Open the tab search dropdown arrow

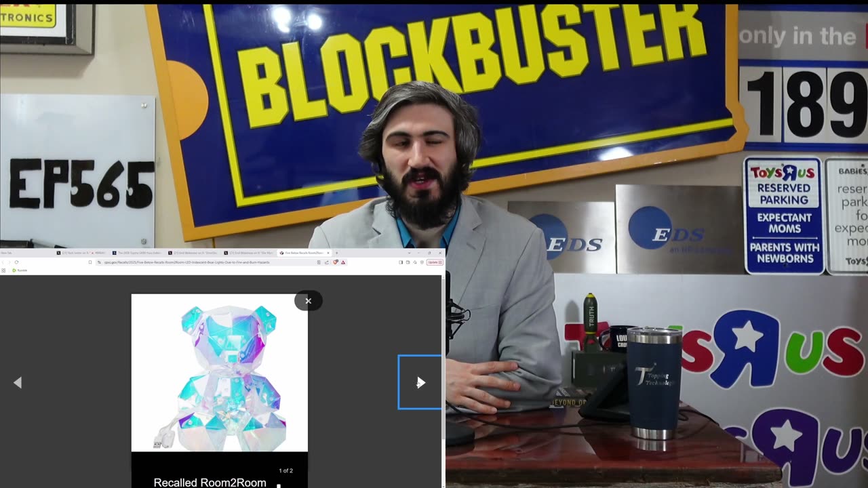click(410, 253)
